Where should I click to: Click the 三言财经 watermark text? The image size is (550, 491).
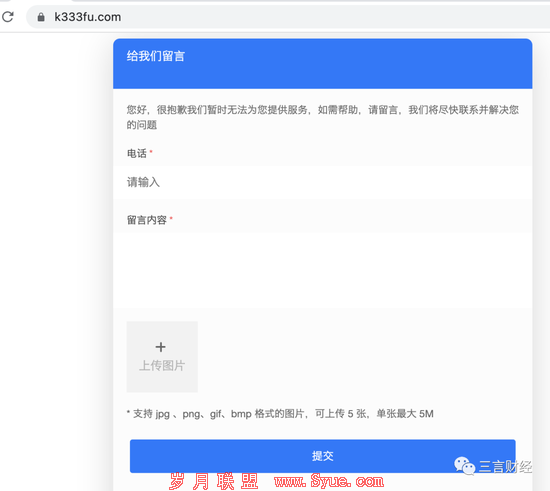pyautogui.click(x=505, y=466)
